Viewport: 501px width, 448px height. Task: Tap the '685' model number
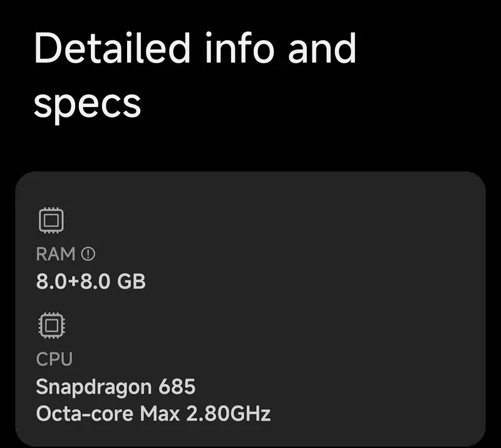click(x=177, y=387)
